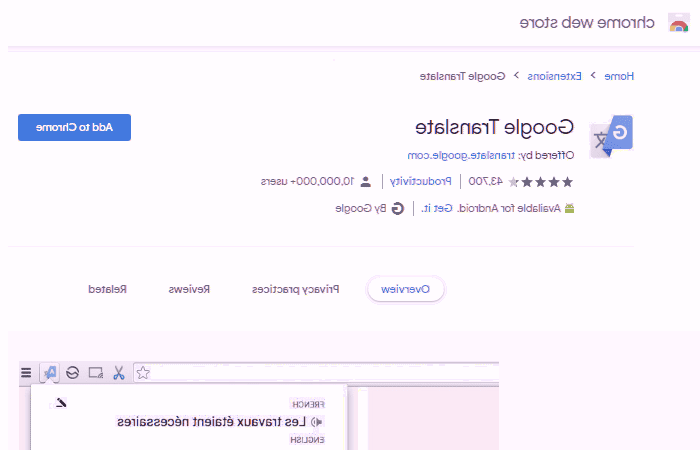Switch to the Privacy practices tab
The width and height of the screenshot is (700, 450).
295,289
